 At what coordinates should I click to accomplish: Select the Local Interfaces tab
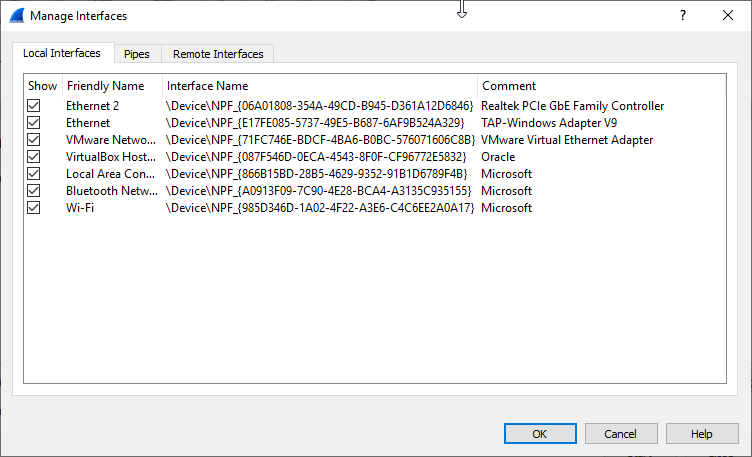point(62,53)
